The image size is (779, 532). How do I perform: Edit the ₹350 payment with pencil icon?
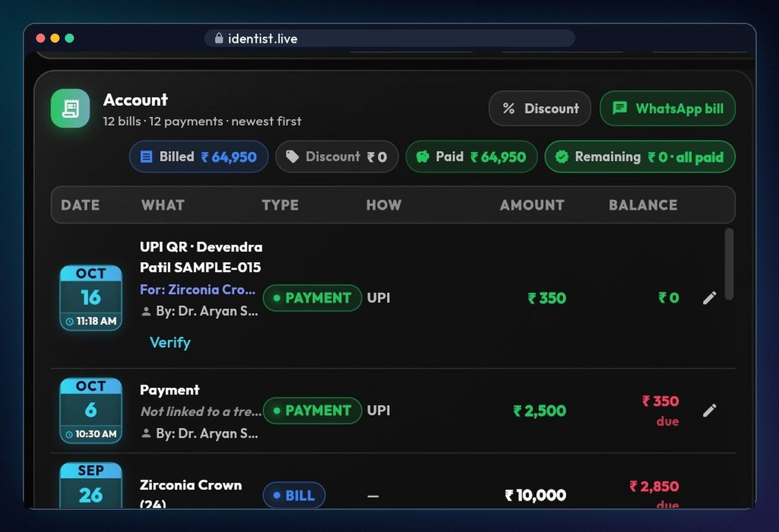tap(710, 298)
